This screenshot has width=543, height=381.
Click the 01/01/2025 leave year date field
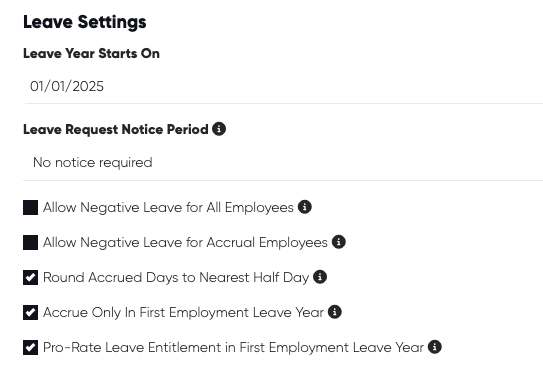click(283, 86)
